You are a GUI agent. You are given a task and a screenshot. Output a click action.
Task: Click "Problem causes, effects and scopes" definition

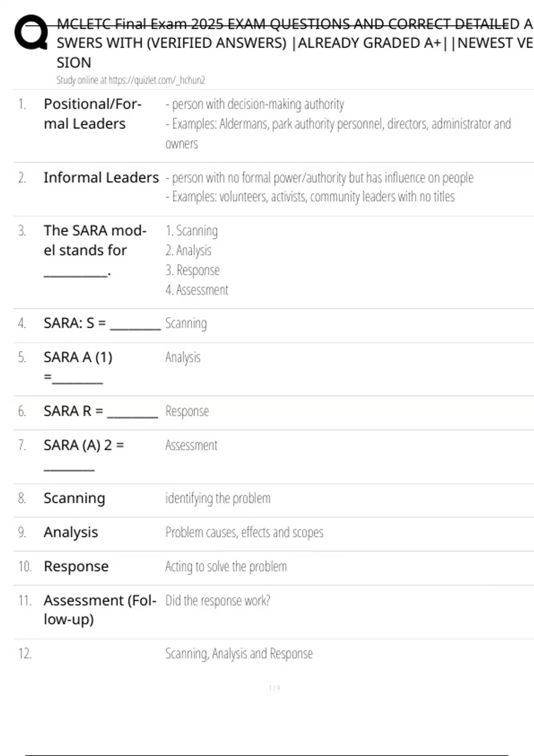(x=244, y=532)
